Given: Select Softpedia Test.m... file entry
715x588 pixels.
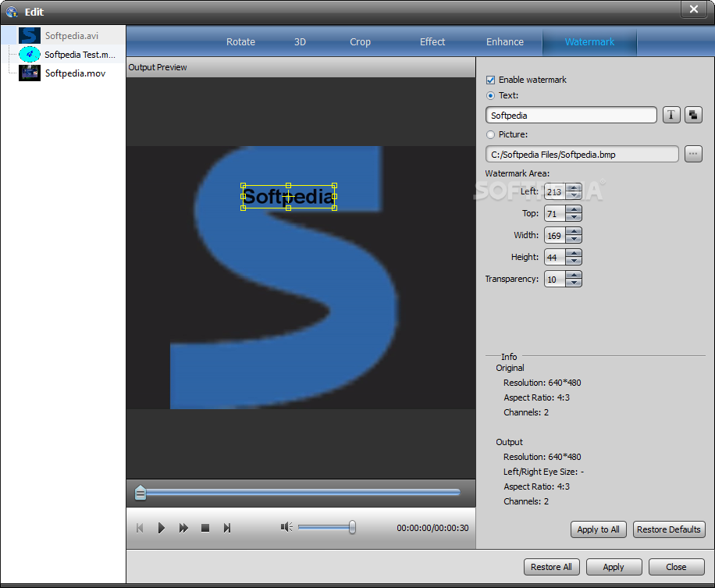Looking at the screenshot, I should click(x=80, y=55).
